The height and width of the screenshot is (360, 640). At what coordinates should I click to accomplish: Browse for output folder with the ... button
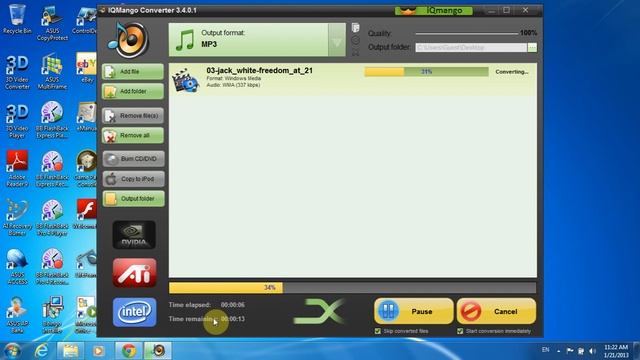[x=532, y=47]
